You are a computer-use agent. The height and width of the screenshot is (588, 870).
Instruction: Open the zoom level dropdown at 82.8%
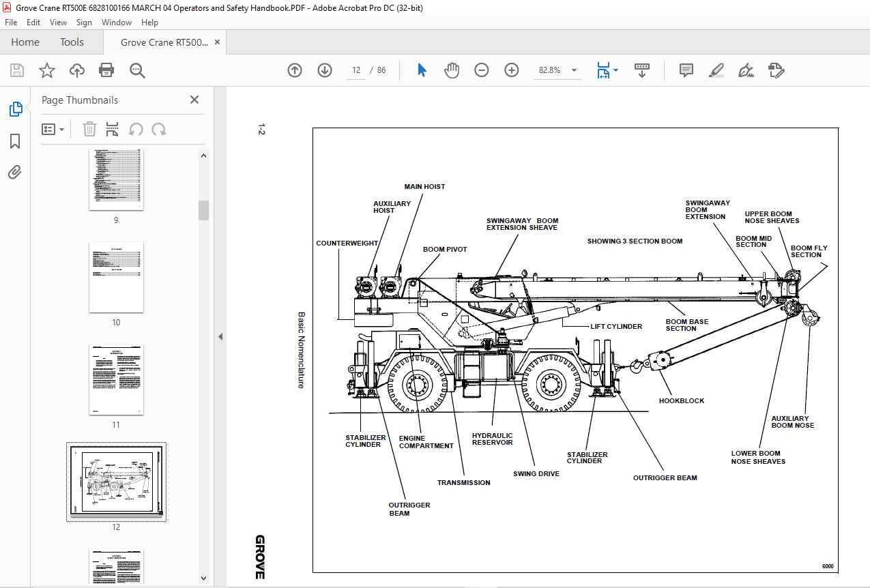(x=574, y=70)
